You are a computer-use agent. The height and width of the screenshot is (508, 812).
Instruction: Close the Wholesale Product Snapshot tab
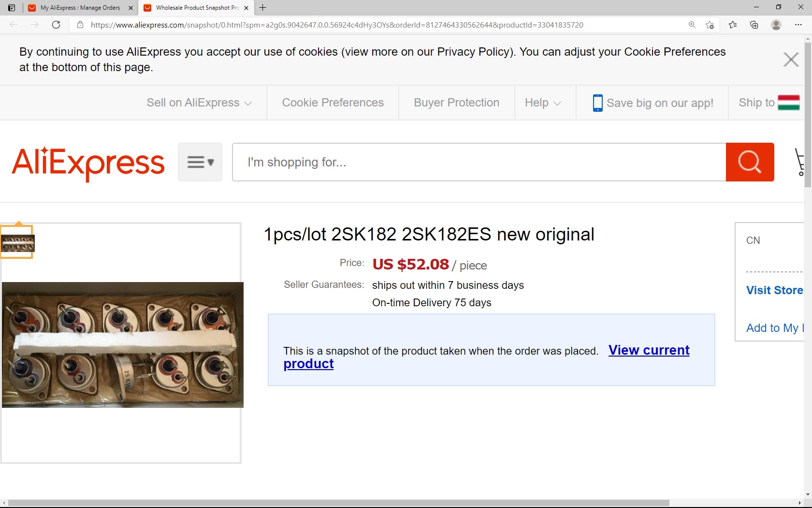(x=246, y=8)
